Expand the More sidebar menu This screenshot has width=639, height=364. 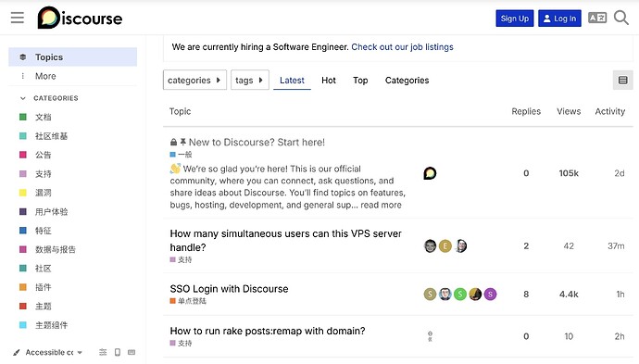[x=72, y=76]
